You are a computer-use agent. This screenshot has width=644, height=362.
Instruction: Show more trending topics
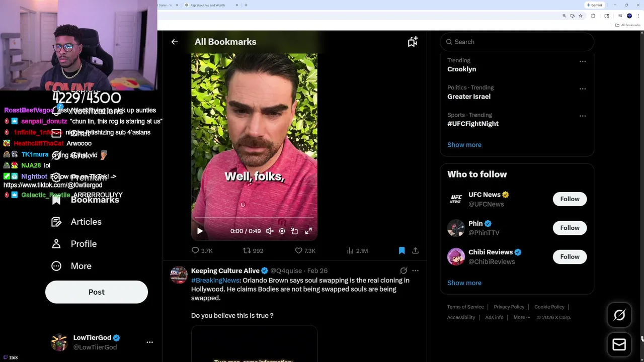464,145
